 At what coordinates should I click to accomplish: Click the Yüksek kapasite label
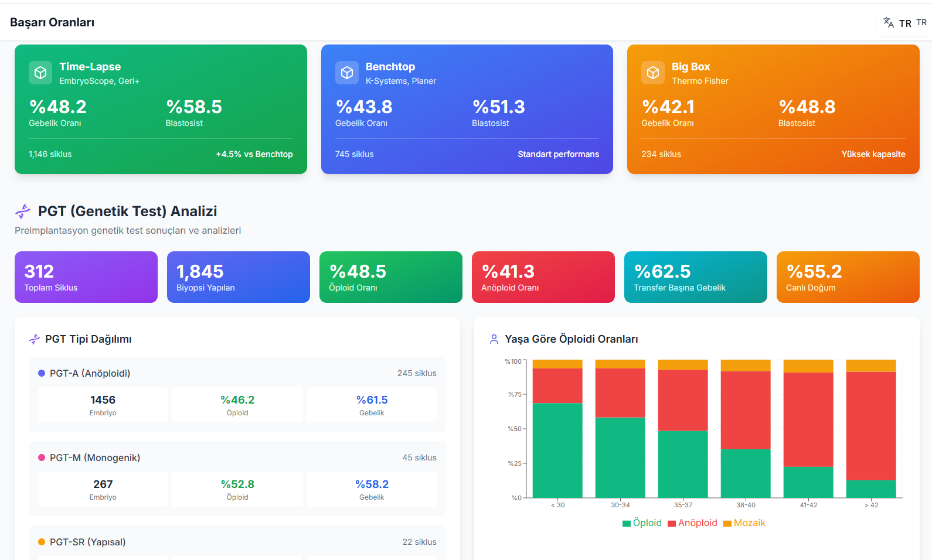point(873,154)
